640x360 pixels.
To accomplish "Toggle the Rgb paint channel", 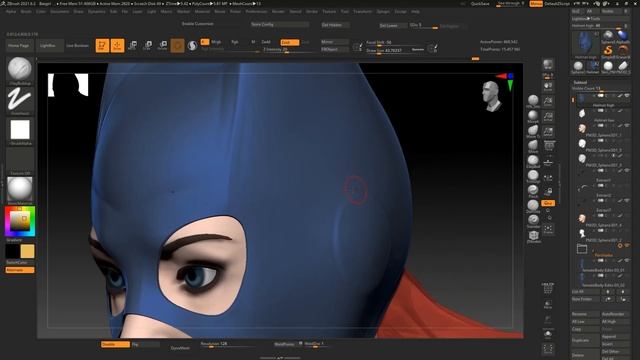I will click(x=235, y=42).
